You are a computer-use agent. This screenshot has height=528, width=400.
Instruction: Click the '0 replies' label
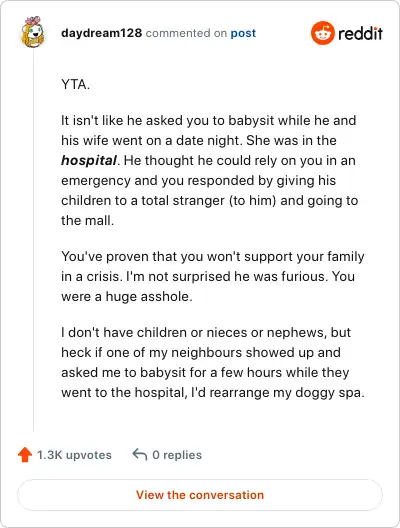pyautogui.click(x=177, y=455)
